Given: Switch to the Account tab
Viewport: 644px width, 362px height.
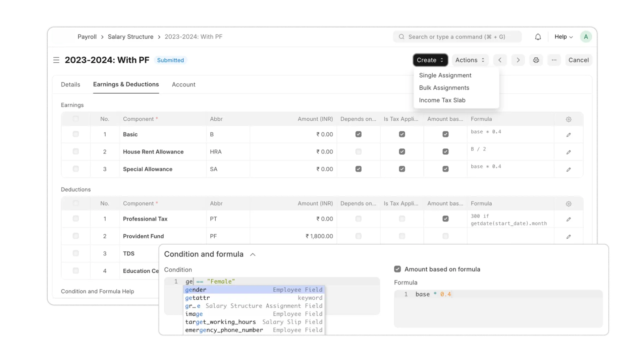Looking at the screenshot, I should click(183, 84).
